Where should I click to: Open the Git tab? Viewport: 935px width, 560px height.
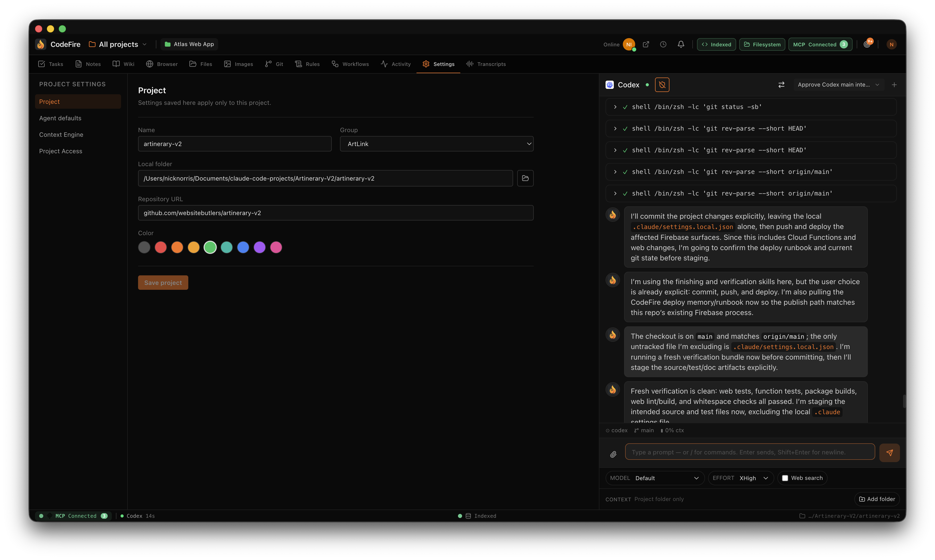pyautogui.click(x=274, y=64)
